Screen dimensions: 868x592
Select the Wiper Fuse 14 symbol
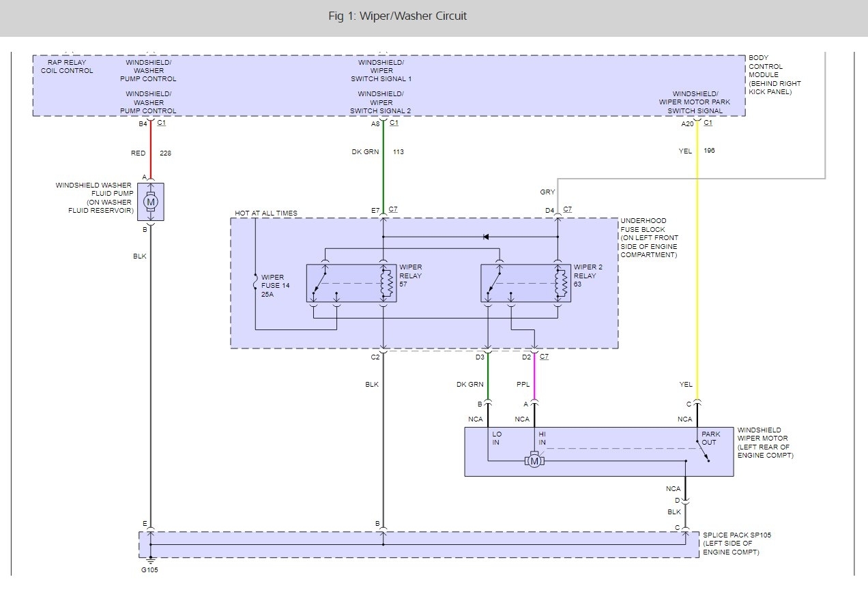pos(255,281)
